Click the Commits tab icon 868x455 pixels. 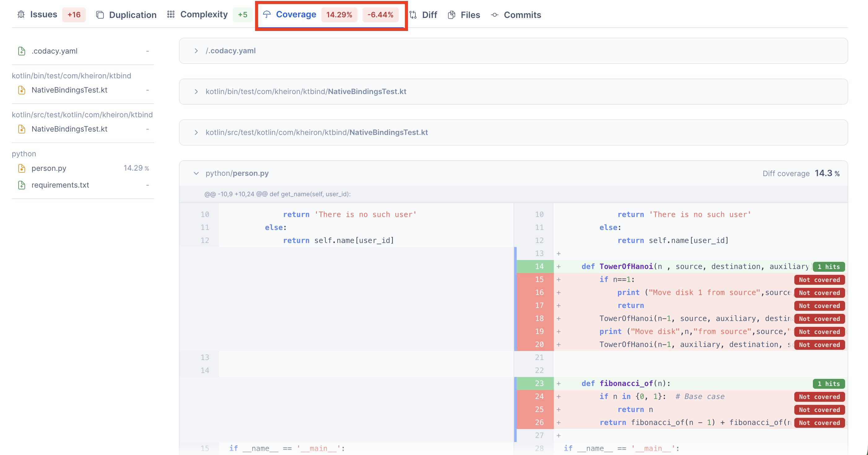coord(494,15)
